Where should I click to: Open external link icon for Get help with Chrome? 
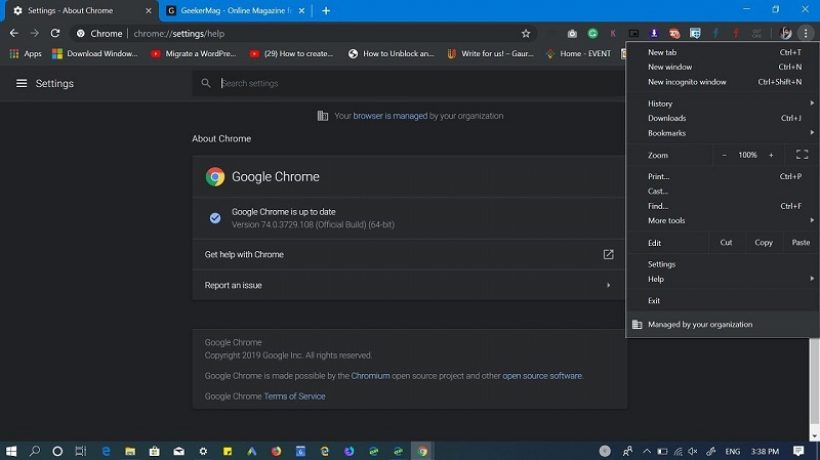(x=608, y=255)
